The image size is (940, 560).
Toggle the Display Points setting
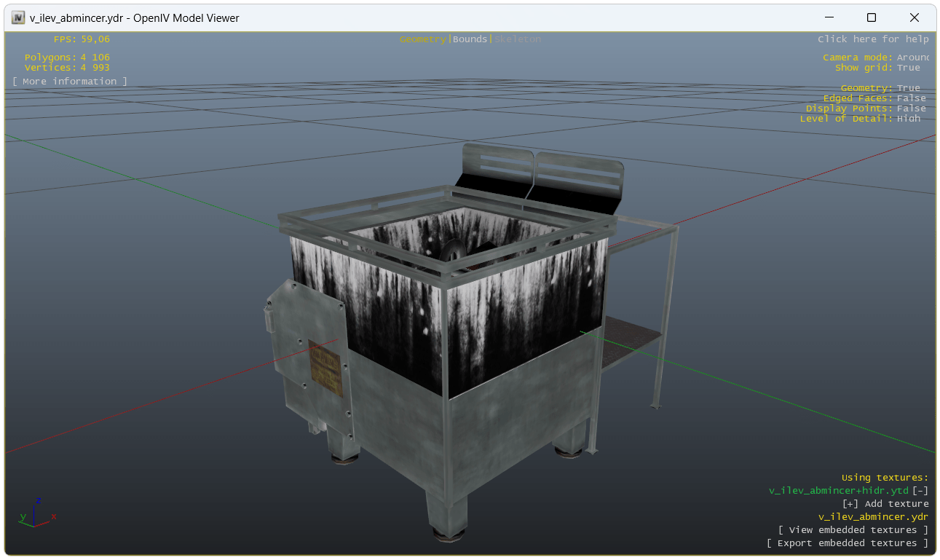pos(912,109)
